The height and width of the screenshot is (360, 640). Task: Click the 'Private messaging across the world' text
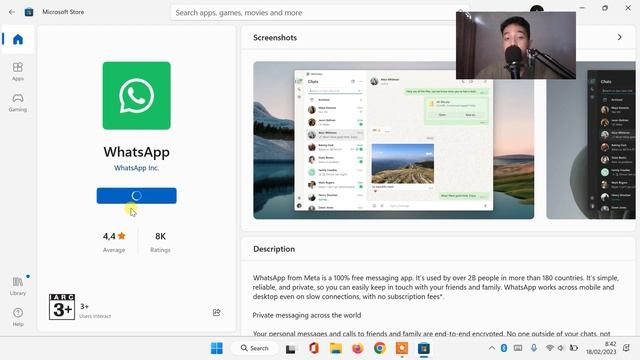pos(307,315)
